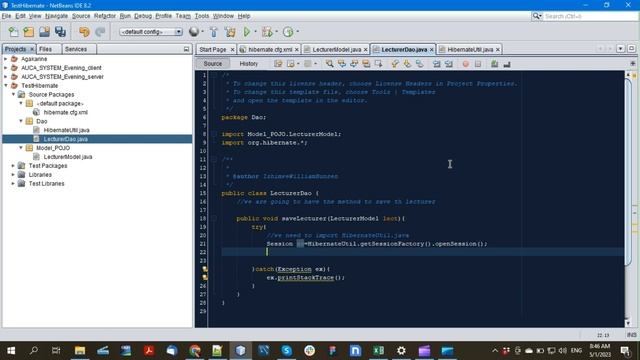Open the default config dropdown
640x360 pixels.
coord(151,32)
